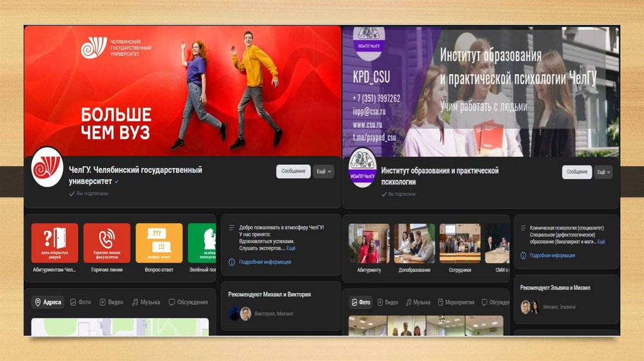Open 'Подробная информация' link on ЧелГУ page

point(265,262)
